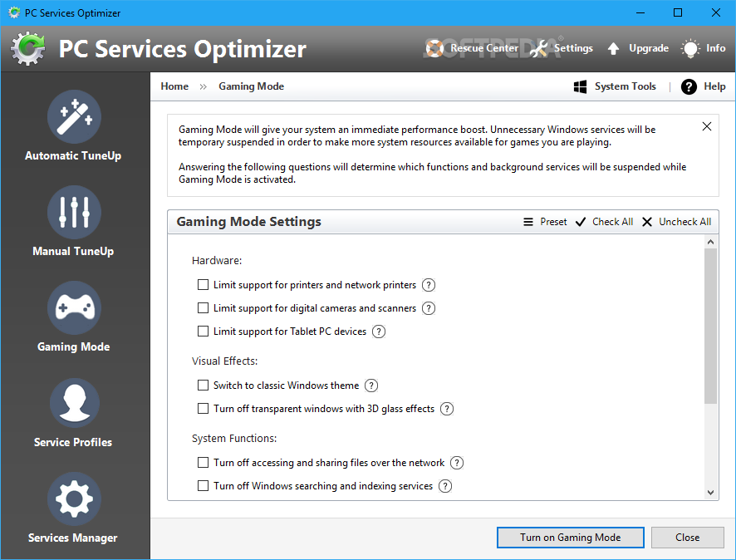736x560 pixels.
Task: Click the scrollbar down arrow
Action: tap(710, 493)
